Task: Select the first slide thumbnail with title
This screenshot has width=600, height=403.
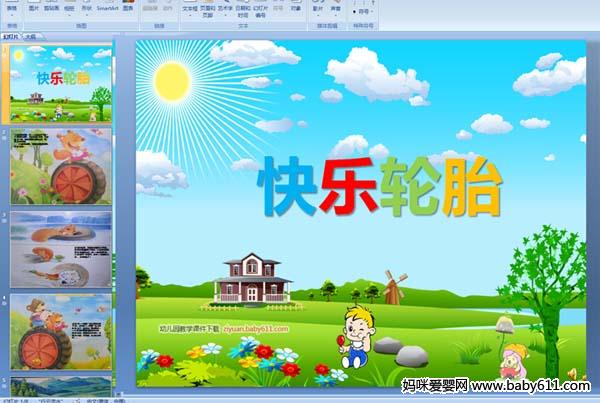Action: tap(61, 84)
